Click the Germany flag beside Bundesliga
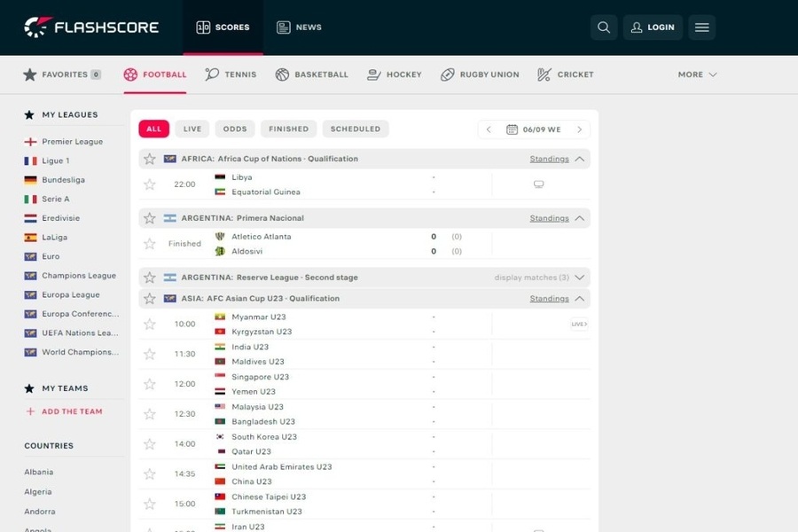798x532 pixels. [30, 180]
